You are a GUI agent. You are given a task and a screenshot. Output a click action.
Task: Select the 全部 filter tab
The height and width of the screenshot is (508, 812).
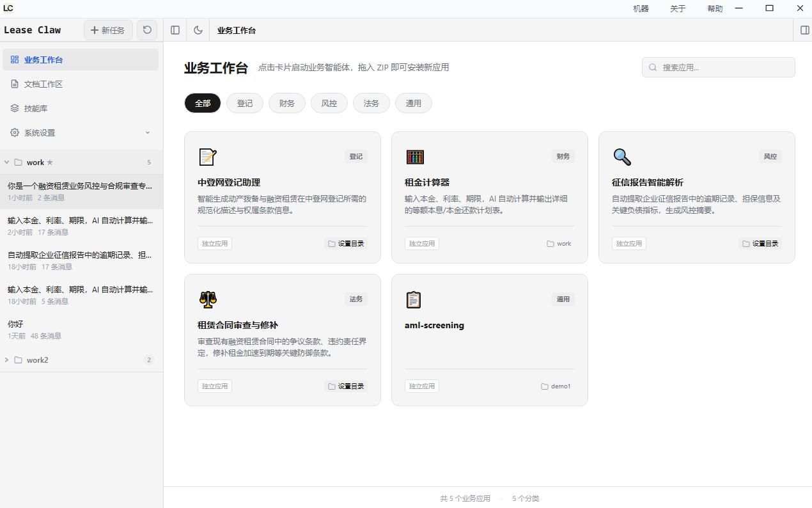(203, 103)
